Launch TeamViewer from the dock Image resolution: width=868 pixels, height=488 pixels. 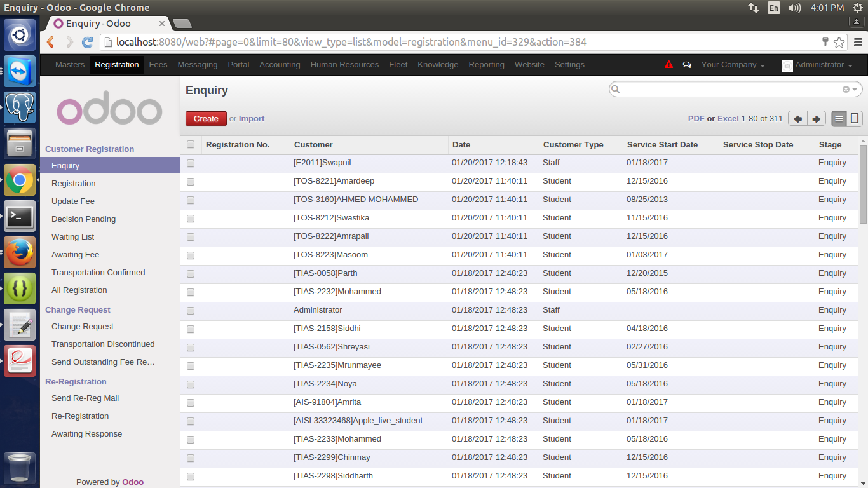point(20,71)
